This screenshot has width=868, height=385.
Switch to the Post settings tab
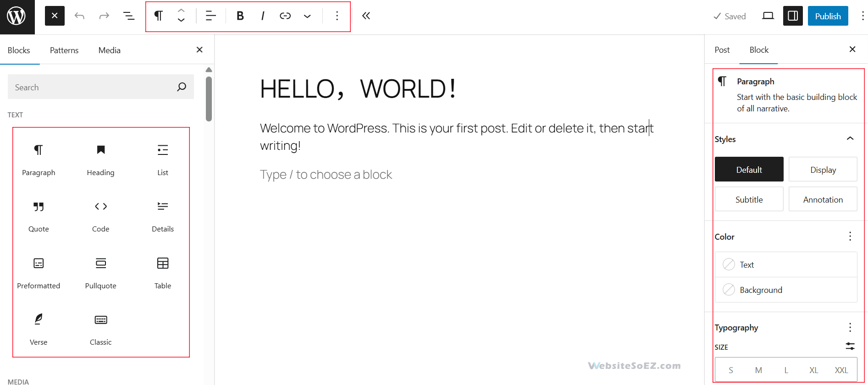[x=722, y=50]
